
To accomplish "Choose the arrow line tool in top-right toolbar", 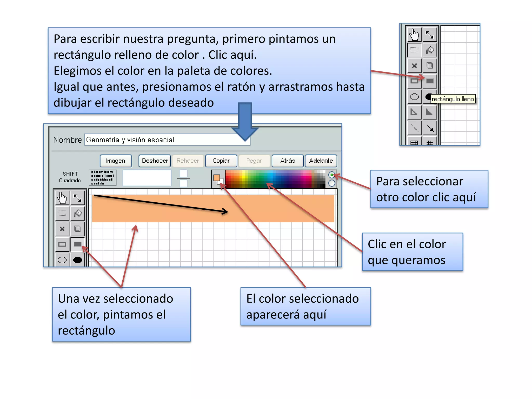I will click(x=430, y=128).
